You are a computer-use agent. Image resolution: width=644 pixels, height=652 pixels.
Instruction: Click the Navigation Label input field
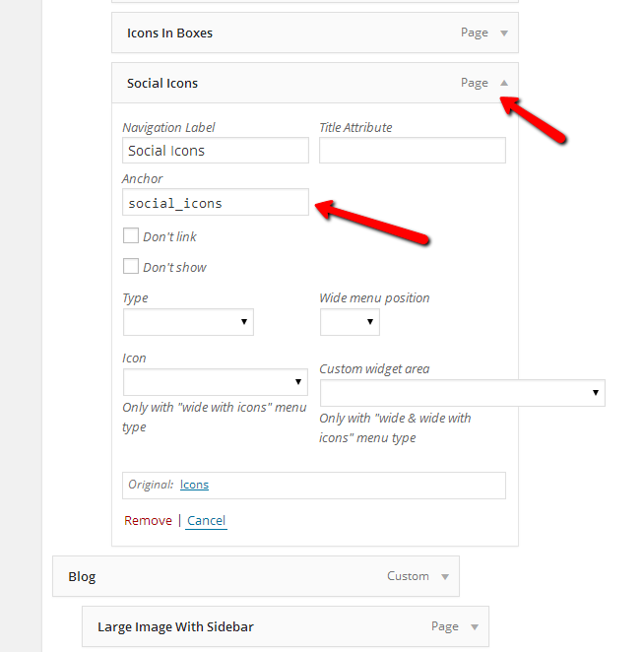(215, 151)
